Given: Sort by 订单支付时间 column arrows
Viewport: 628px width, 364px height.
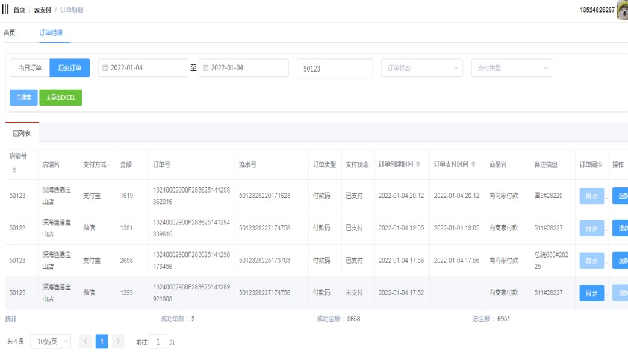Looking at the screenshot, I should (x=473, y=164).
